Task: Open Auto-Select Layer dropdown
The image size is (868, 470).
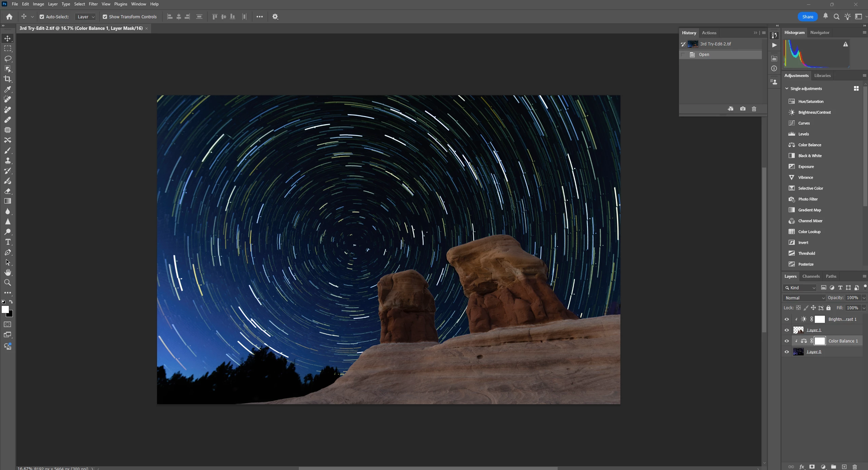Action: click(x=86, y=17)
